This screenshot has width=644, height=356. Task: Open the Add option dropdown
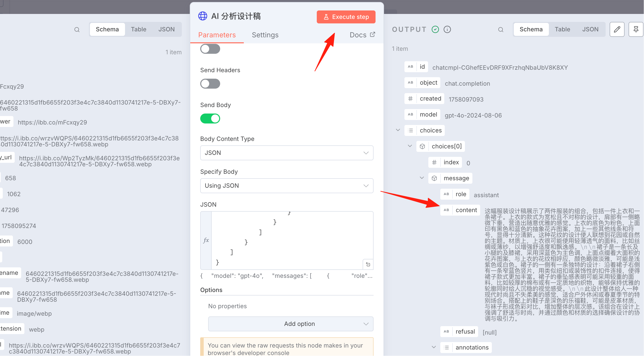click(291, 324)
